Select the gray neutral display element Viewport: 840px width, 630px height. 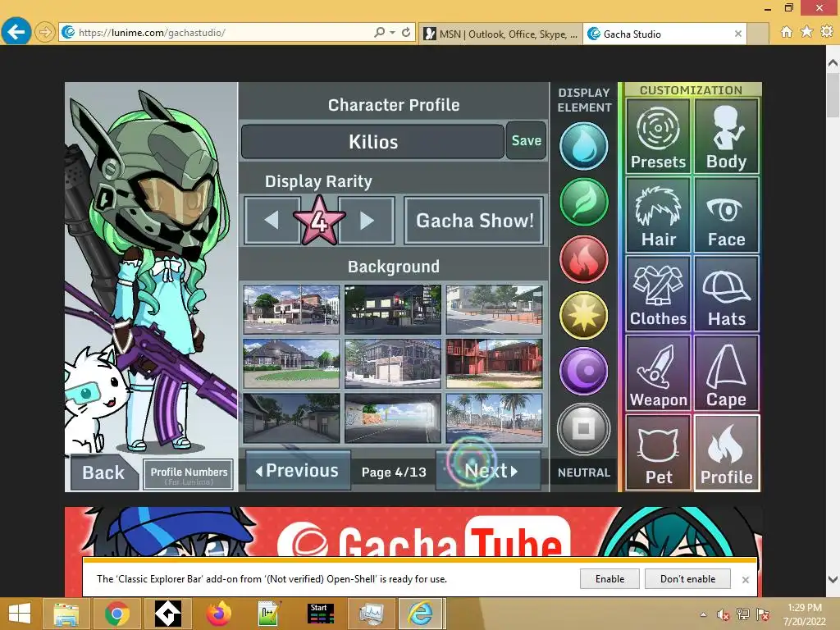[x=583, y=428]
